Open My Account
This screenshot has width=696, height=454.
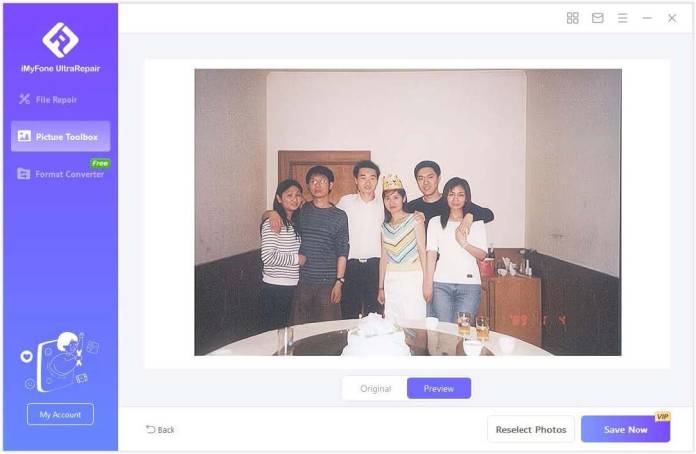click(x=60, y=414)
